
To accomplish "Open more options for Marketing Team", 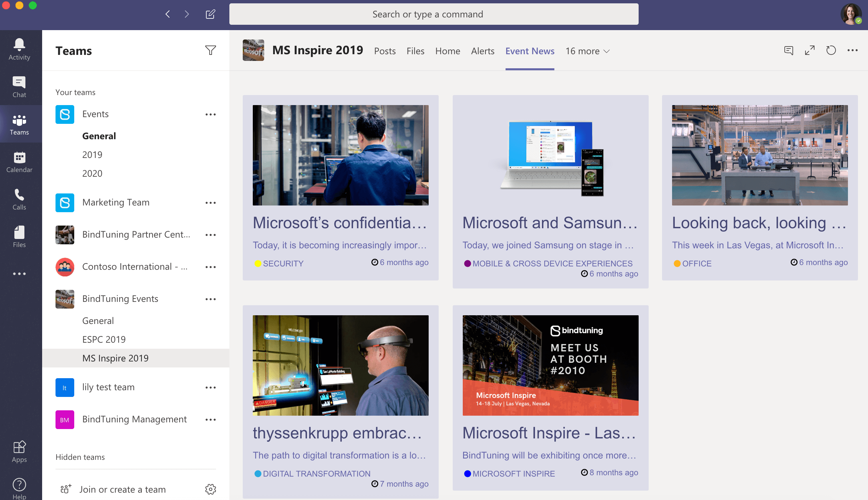I will [210, 202].
